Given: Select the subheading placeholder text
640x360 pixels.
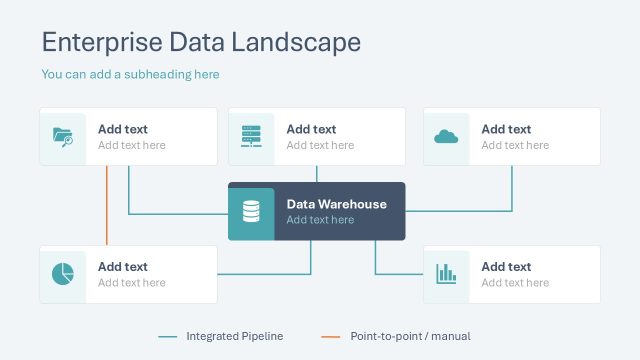Looking at the screenshot, I should click(131, 74).
